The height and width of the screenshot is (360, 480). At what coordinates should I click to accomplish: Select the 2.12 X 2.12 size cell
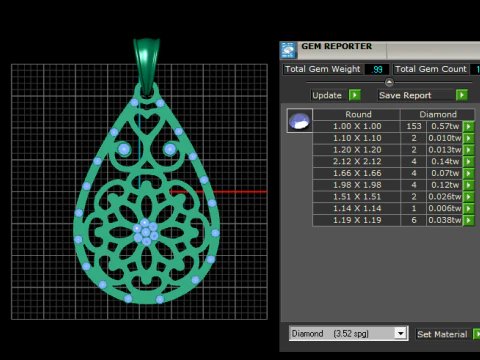(x=357, y=161)
